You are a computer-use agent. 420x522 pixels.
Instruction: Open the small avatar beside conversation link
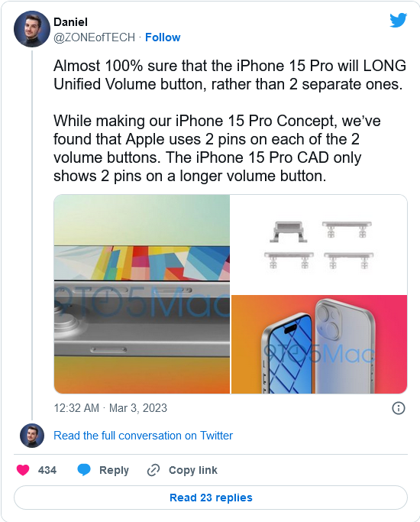32,436
